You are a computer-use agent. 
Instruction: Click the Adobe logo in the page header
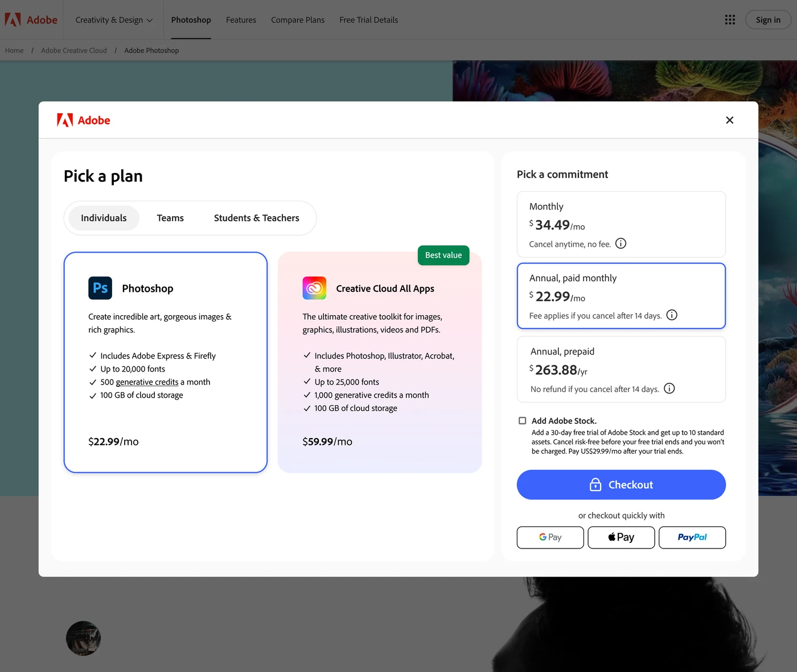coord(31,20)
